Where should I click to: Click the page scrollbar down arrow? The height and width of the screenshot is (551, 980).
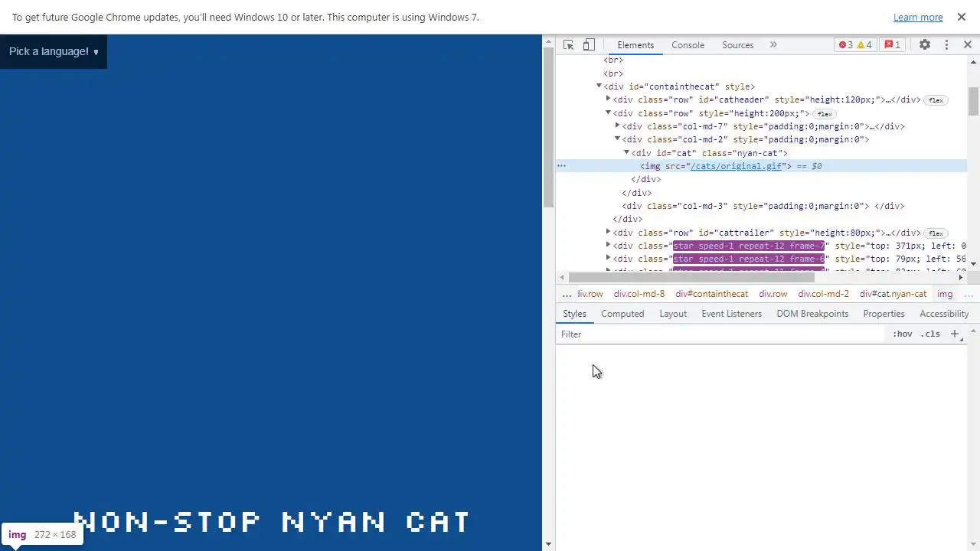[x=548, y=544]
